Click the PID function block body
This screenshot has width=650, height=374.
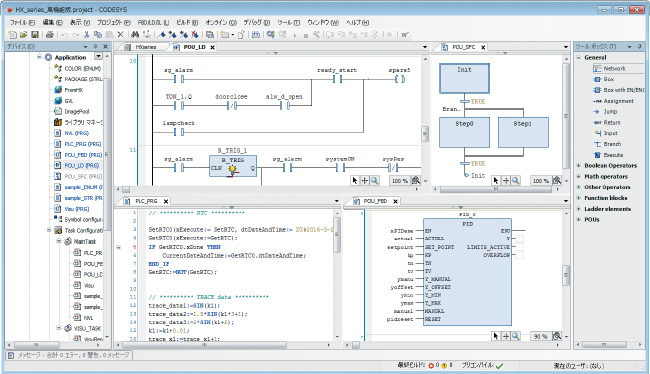(467, 272)
